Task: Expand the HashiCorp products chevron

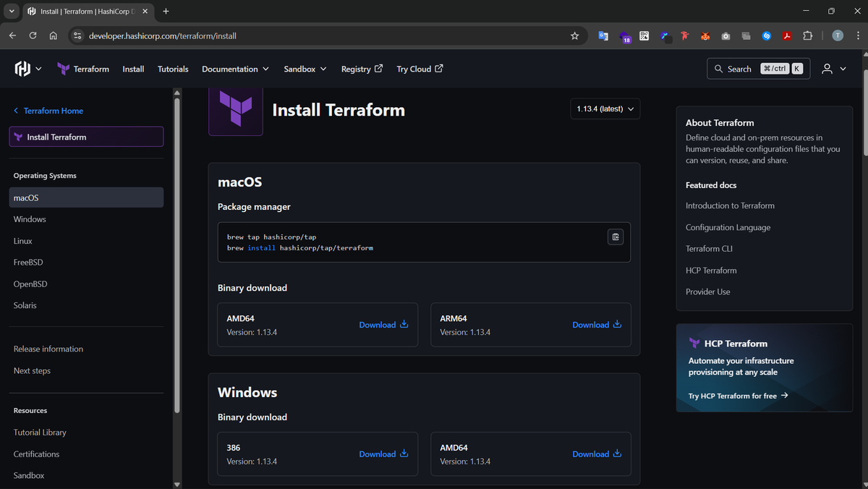Action: tap(38, 69)
